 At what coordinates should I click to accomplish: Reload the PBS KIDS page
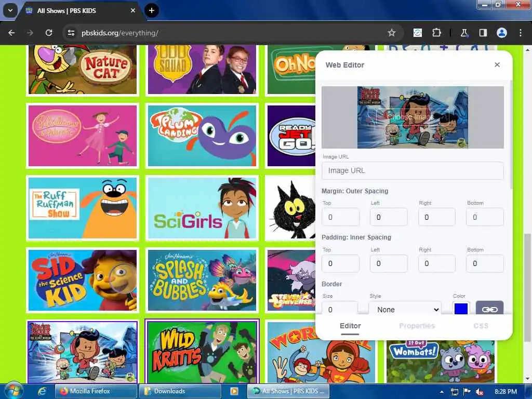point(49,33)
